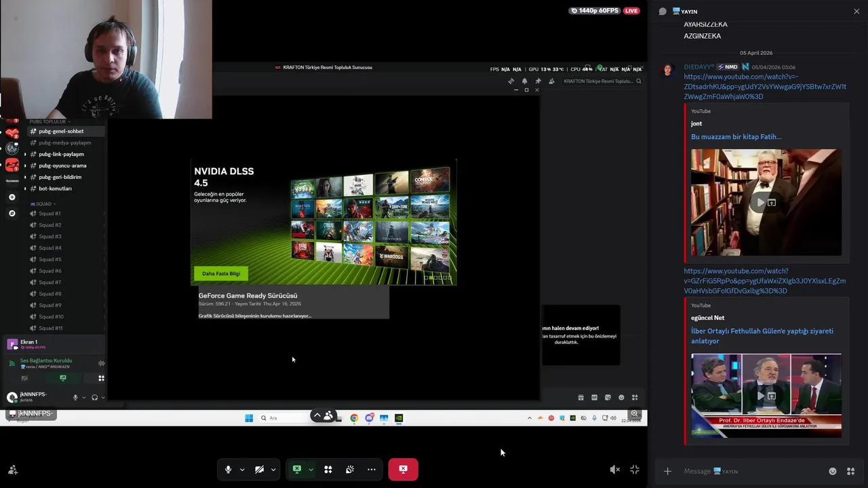Open pinned messages pin icon

pyautogui.click(x=538, y=81)
